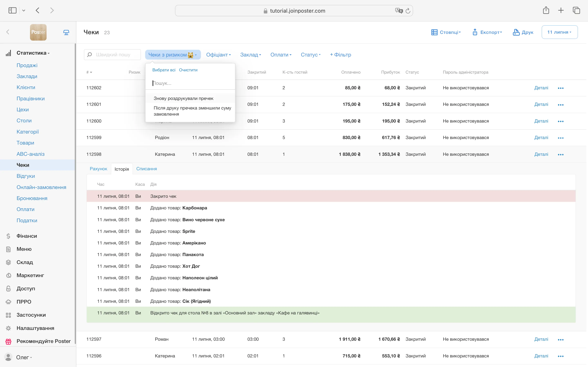Screen dimensions: 588x367
Task: Click 'Вибрати всі' in risk filter
Action: 164,70
